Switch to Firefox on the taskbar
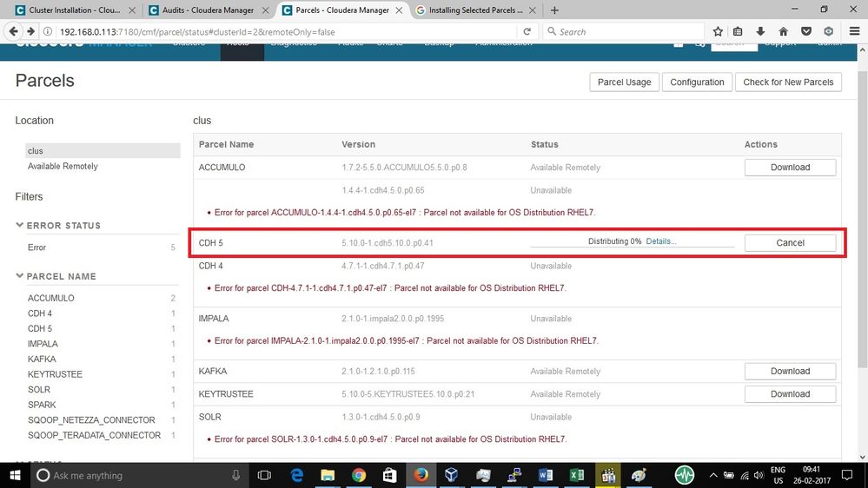 (421, 475)
